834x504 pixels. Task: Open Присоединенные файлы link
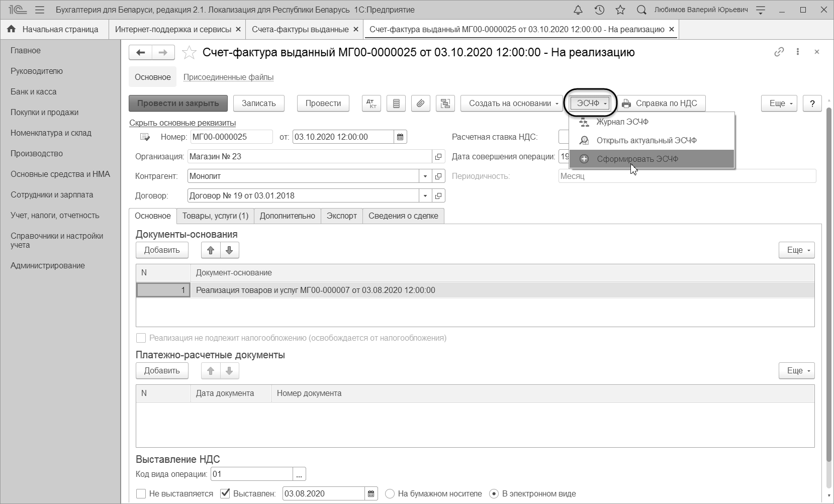click(228, 77)
